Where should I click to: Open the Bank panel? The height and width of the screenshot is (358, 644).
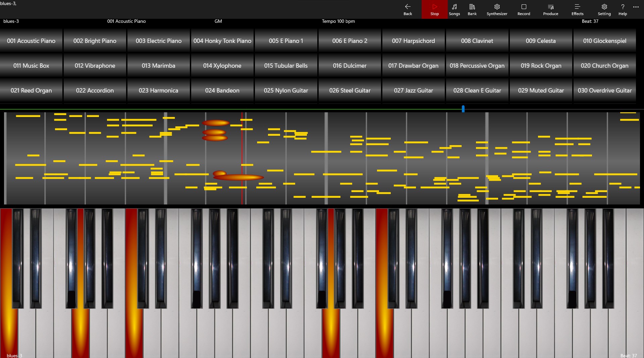[472, 9]
